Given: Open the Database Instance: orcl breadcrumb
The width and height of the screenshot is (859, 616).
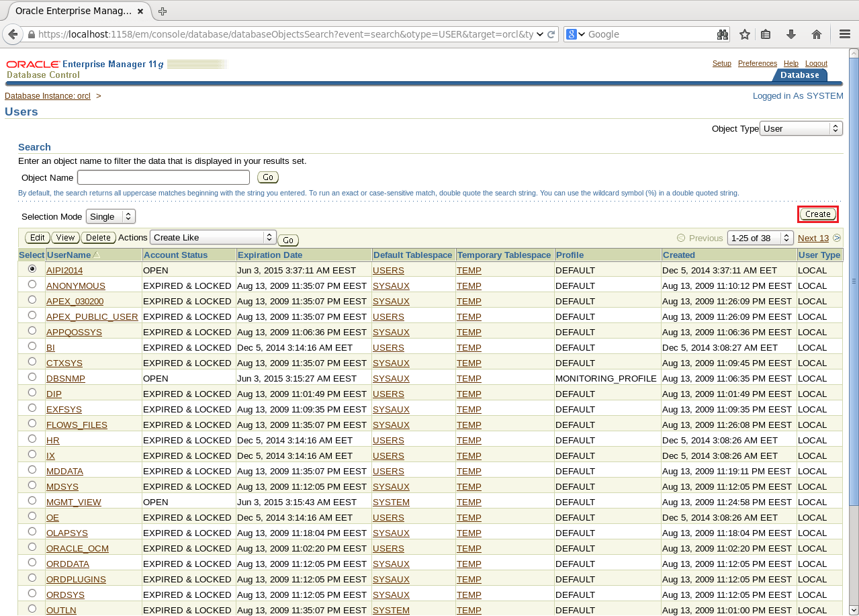Looking at the screenshot, I should [48, 96].
